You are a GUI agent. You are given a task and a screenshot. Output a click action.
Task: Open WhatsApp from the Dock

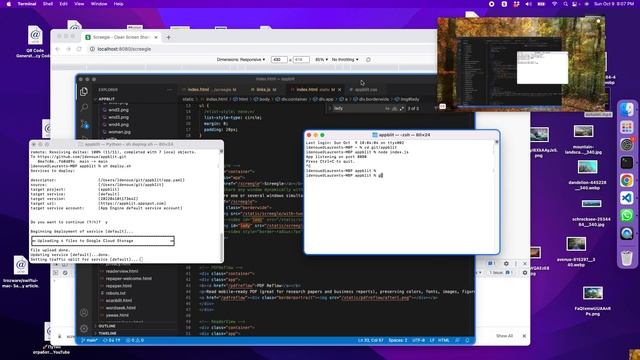[x=627, y=216]
